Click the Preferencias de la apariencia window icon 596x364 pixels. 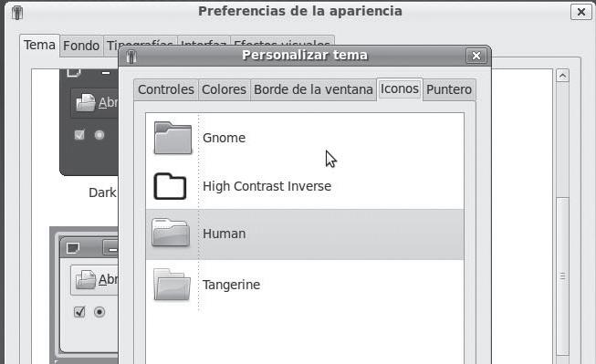[x=17, y=13]
